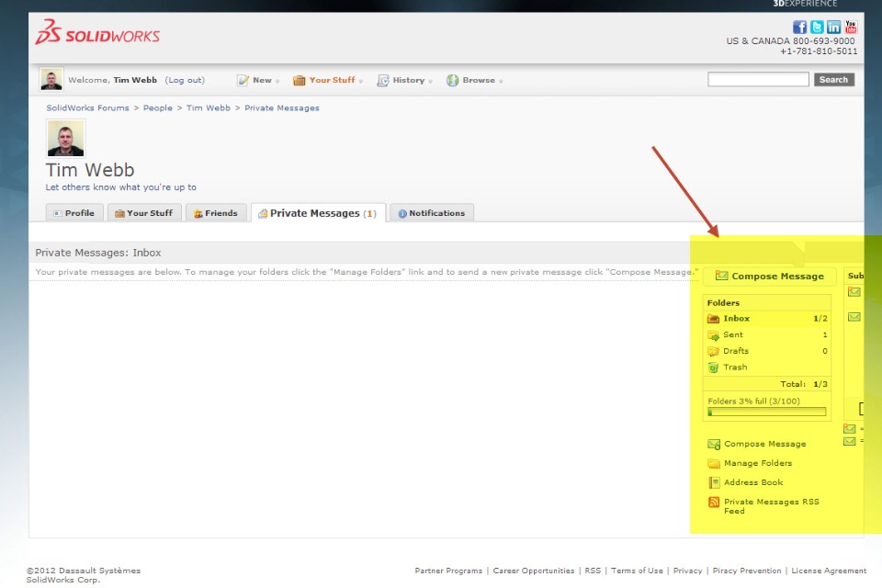
Task: Focus the search text field
Action: tap(758, 79)
